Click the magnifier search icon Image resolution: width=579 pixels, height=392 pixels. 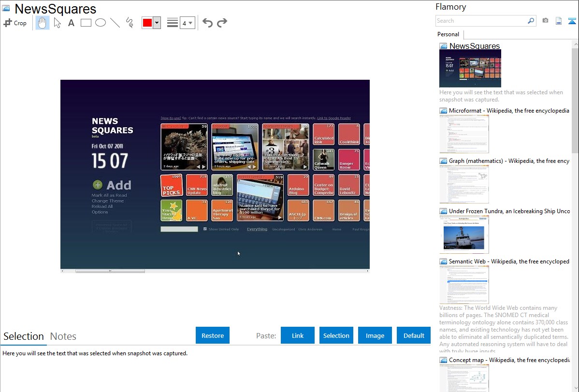click(x=531, y=21)
